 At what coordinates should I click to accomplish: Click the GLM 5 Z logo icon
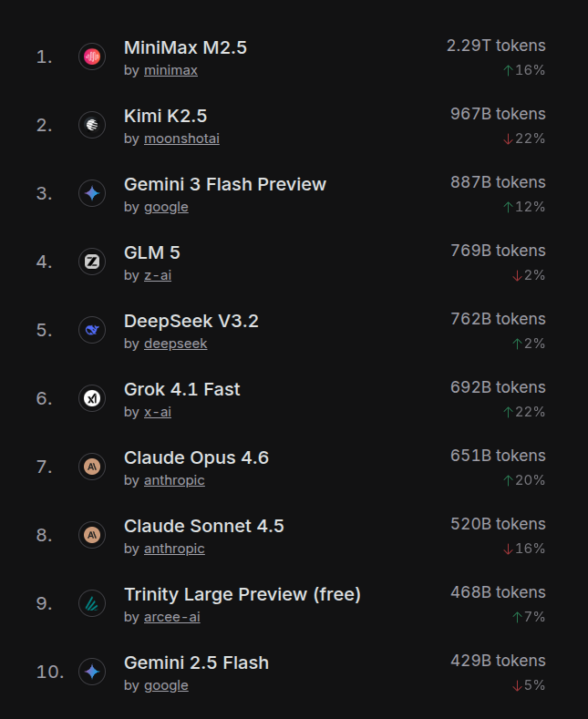point(92,262)
